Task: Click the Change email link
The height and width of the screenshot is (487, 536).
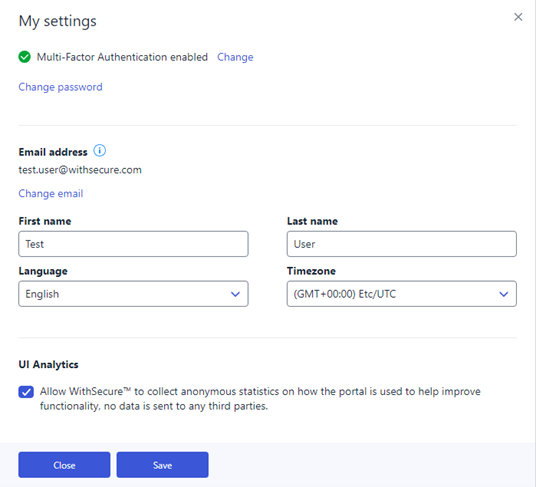Action: 51,194
